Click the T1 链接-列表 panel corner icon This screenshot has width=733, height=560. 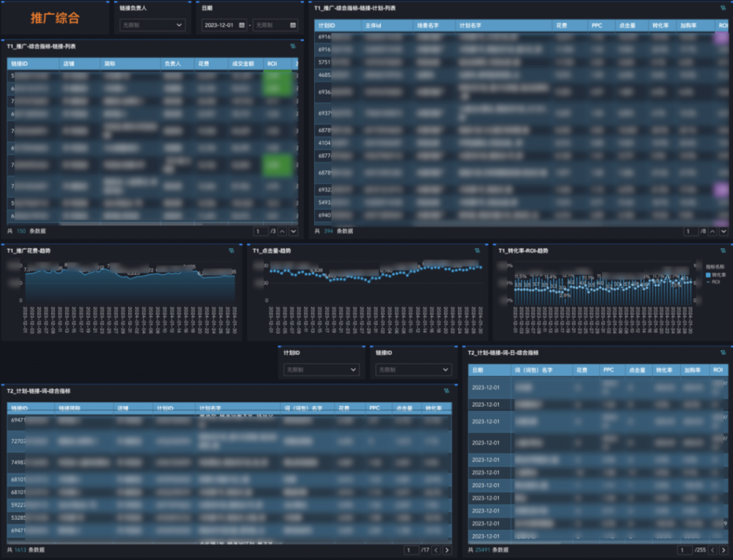(x=293, y=46)
